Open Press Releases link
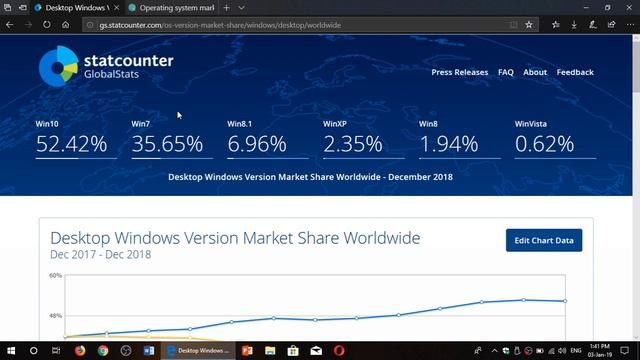Viewport: 640px width, 360px height. click(460, 72)
